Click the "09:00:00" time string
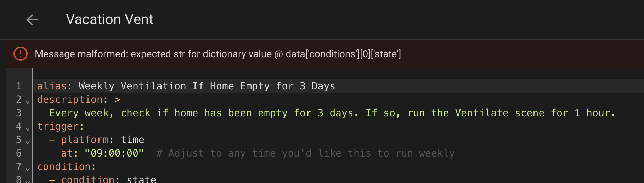 [114, 153]
